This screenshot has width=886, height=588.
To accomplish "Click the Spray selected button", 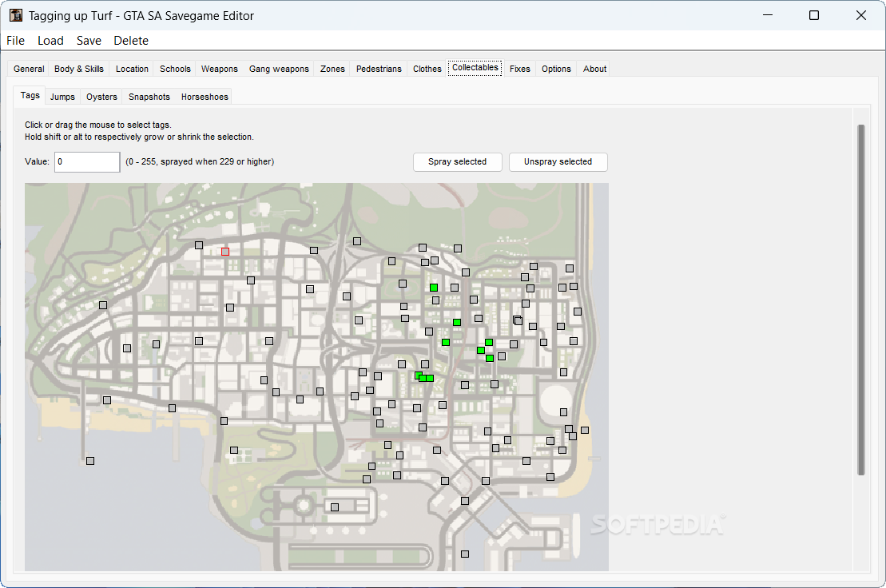I will [457, 161].
